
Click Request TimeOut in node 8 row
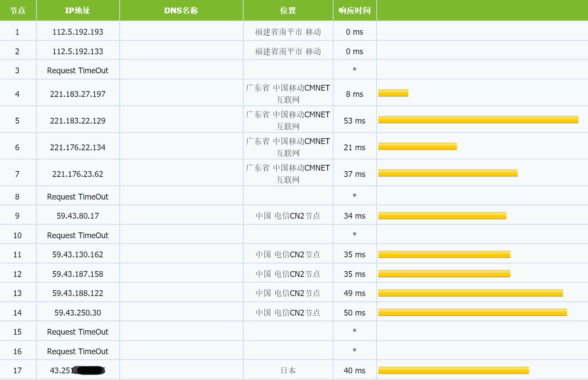coord(78,197)
